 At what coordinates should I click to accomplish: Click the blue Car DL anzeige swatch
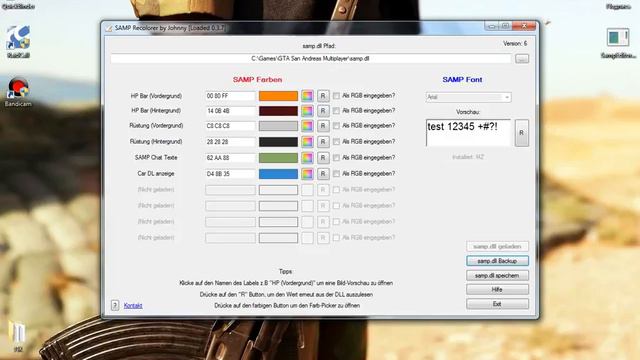coord(278,174)
